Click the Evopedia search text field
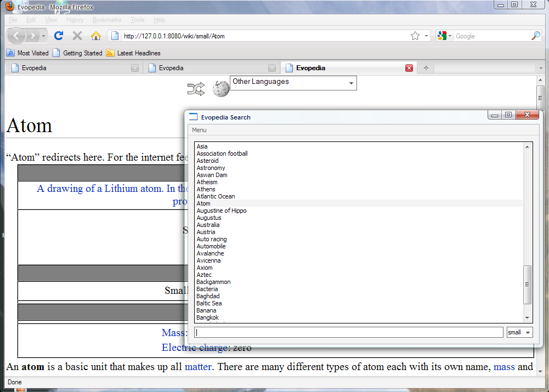 (349, 332)
